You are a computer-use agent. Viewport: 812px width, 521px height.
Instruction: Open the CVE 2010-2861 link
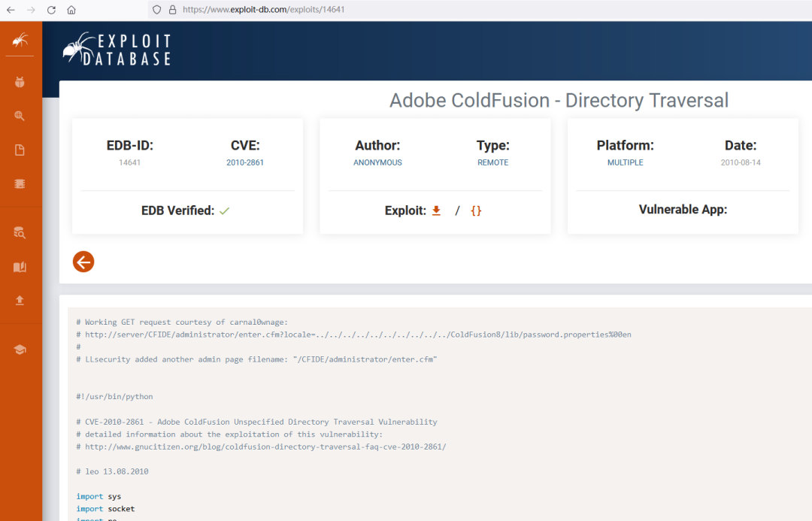[x=245, y=162]
